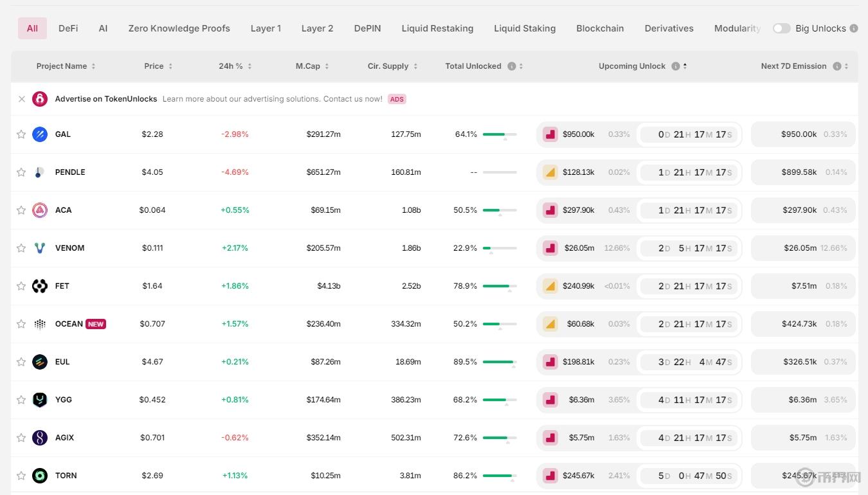
Task: Sort table by Price column
Action: [x=158, y=66]
